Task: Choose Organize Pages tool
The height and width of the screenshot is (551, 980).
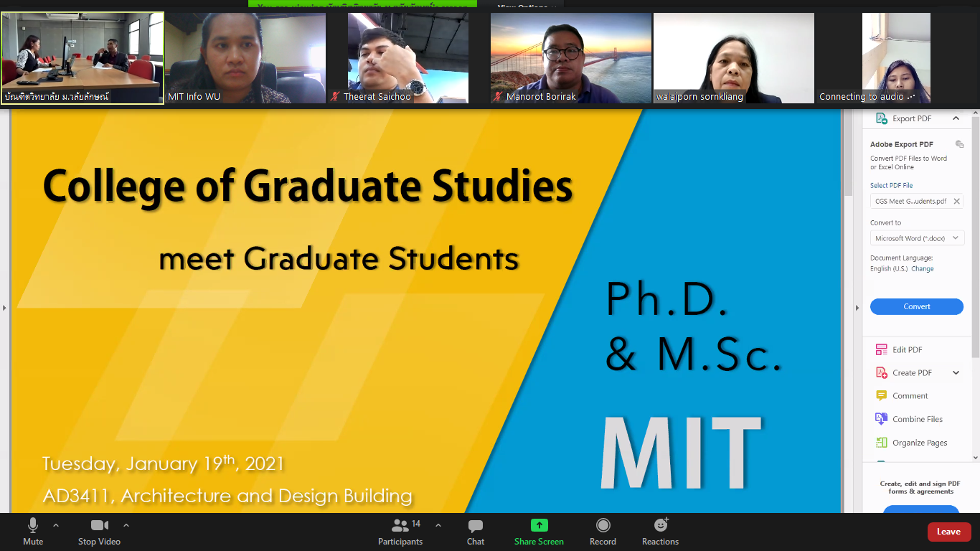Action: pos(919,443)
